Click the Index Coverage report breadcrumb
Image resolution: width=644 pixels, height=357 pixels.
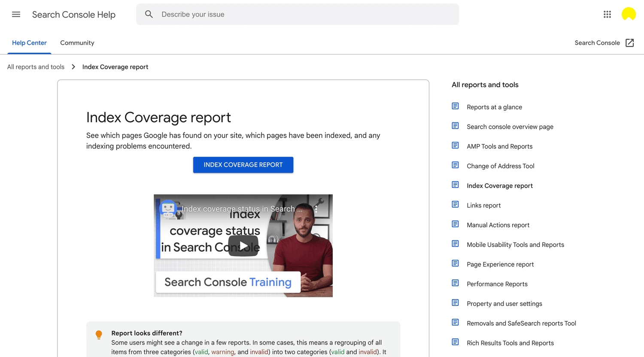click(x=115, y=67)
